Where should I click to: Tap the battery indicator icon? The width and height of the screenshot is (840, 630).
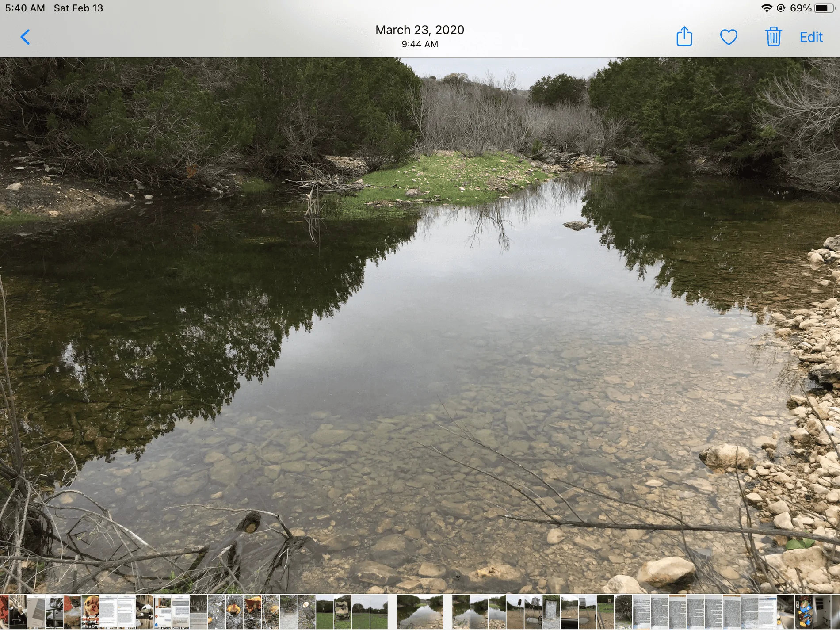pos(824,8)
